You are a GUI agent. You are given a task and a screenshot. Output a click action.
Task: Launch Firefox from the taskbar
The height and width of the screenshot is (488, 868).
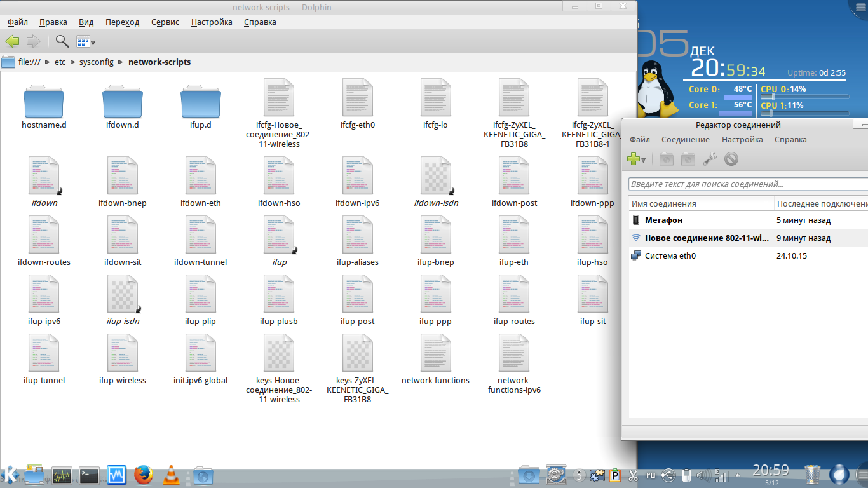click(x=144, y=475)
